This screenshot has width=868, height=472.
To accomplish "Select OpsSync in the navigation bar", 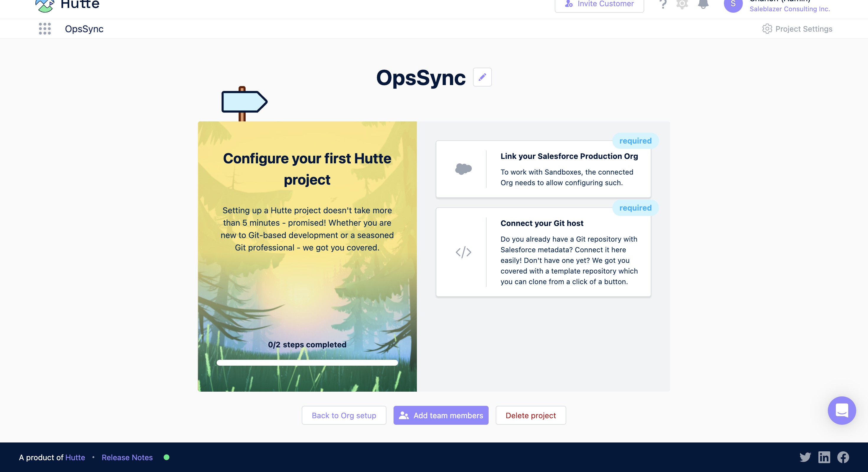I will coord(84,29).
